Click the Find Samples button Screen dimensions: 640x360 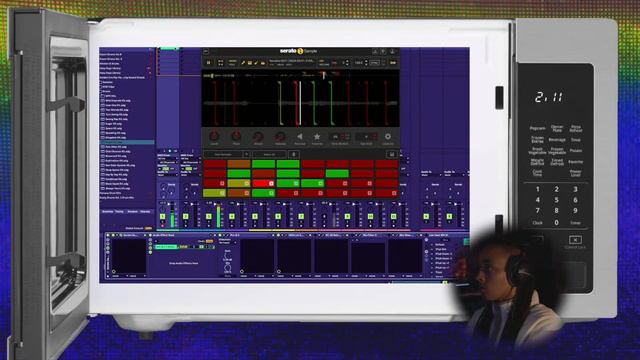[x=223, y=154]
